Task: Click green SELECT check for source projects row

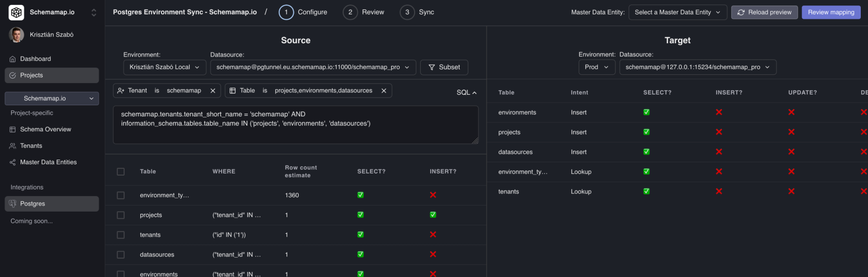Action: (360, 215)
